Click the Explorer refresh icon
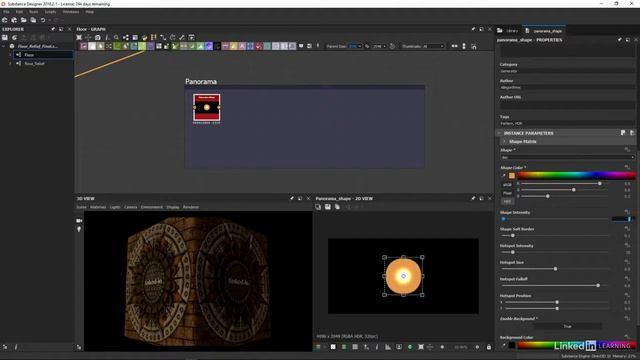The image size is (640, 360). point(14,38)
